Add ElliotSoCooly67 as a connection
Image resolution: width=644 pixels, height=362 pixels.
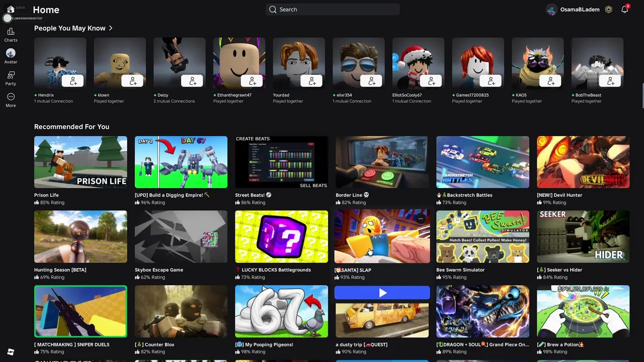pos(431,81)
